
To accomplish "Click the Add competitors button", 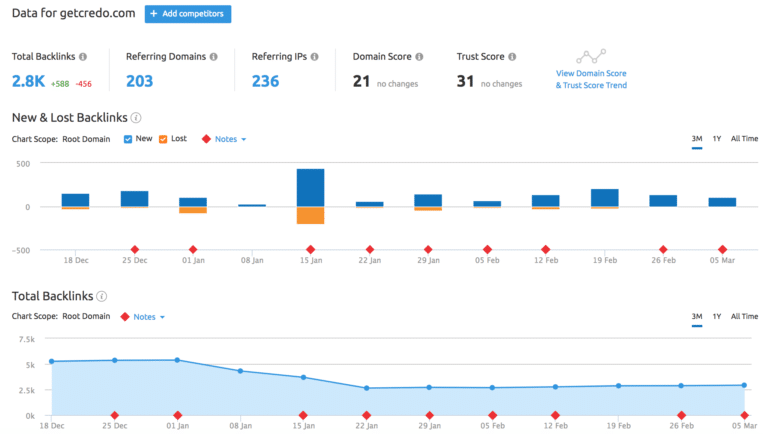I will (188, 14).
